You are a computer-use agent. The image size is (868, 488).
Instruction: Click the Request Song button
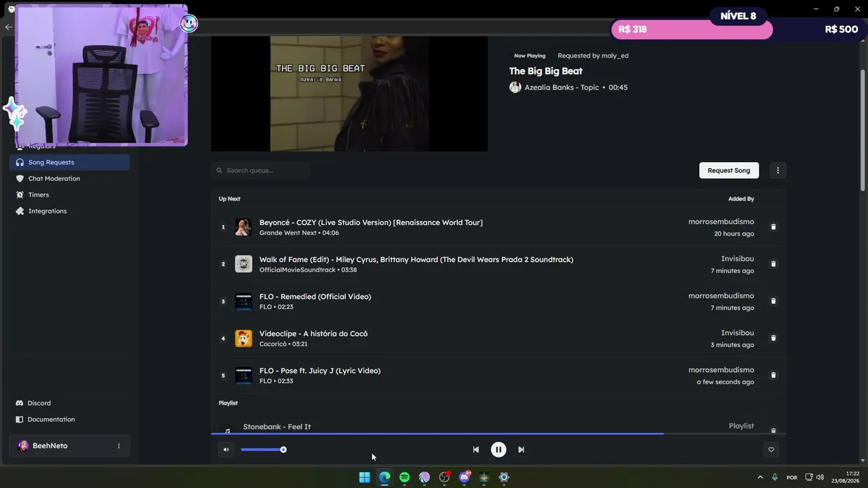tap(729, 170)
